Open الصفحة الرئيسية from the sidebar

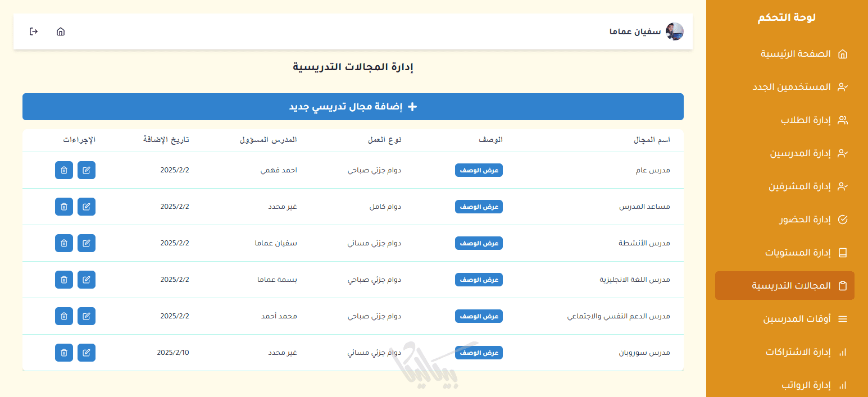pos(785,54)
